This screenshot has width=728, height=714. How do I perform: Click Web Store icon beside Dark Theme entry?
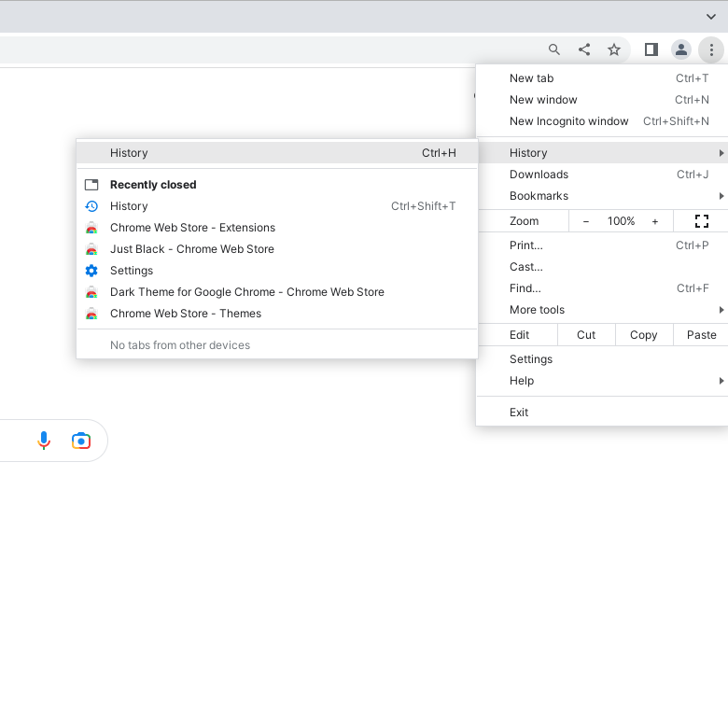coord(91,292)
